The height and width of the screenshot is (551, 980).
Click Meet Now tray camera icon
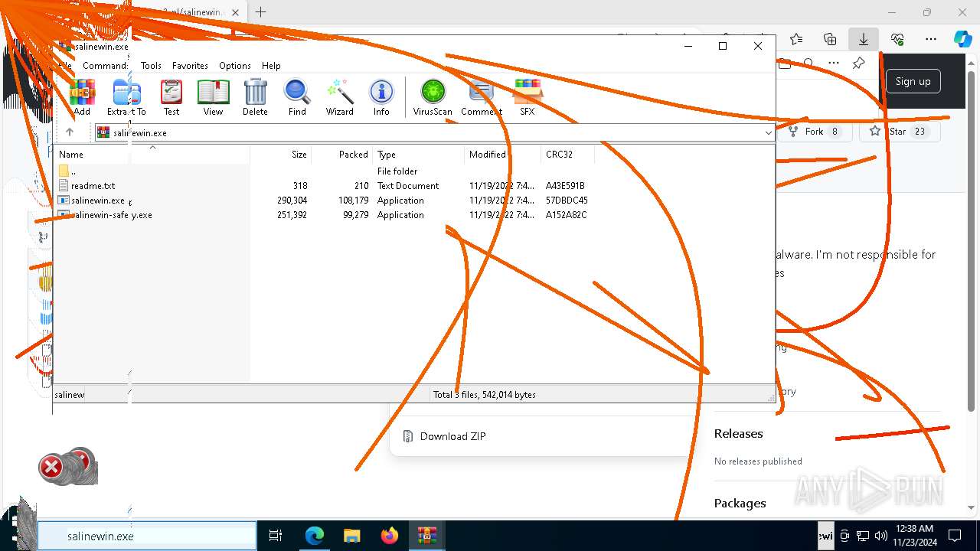point(845,536)
